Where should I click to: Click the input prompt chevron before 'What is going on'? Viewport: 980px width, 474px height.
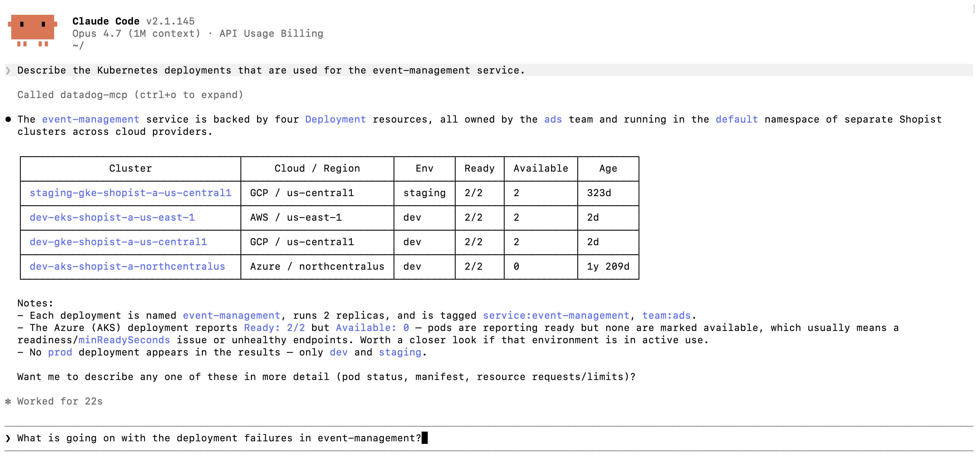pyautogui.click(x=8, y=438)
